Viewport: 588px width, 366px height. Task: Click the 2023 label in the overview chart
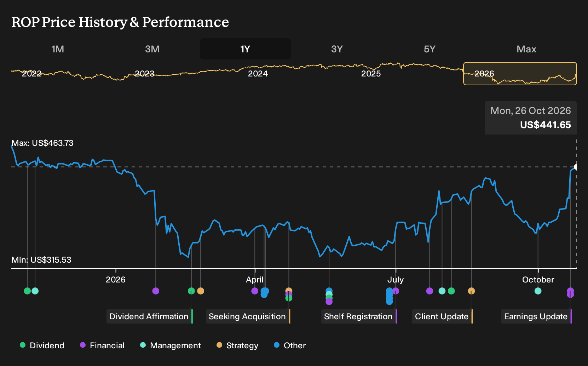(x=144, y=74)
